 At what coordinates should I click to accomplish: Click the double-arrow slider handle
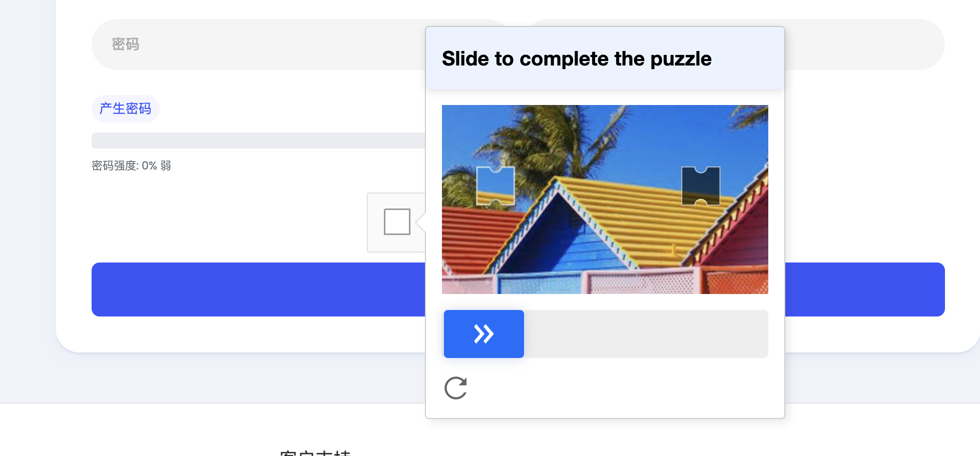(483, 334)
